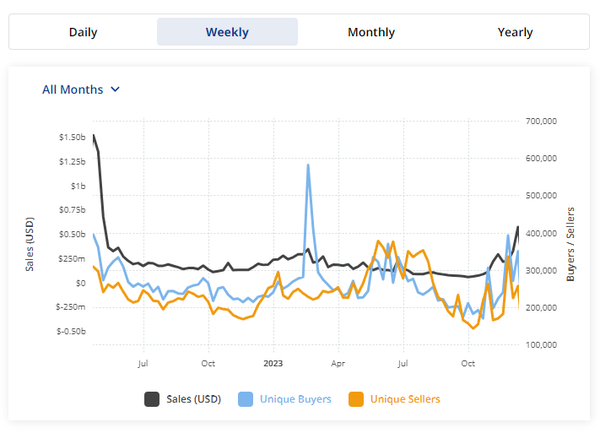Image resolution: width=600 pixels, height=433 pixels.
Task: Click the Buyers / Sellers axis title
Action: [x=571, y=246]
